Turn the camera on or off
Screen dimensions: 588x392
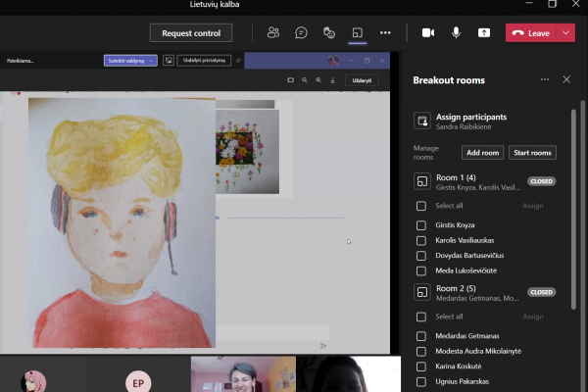428,33
